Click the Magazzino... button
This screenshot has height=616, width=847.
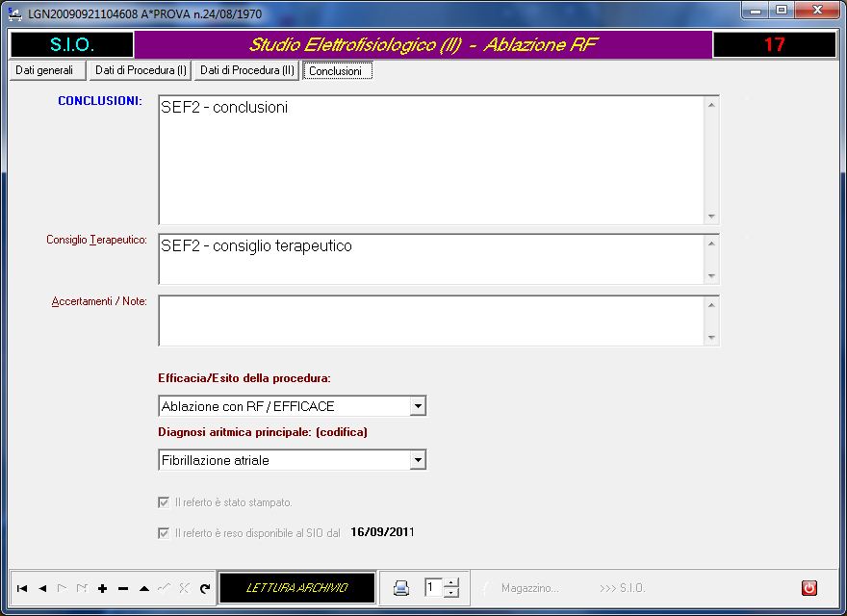tap(529, 588)
